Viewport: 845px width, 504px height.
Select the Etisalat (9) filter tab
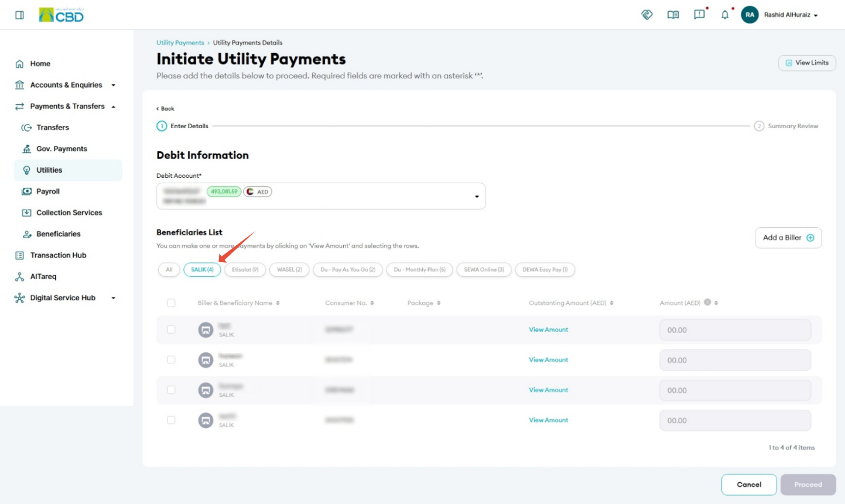pos(245,270)
